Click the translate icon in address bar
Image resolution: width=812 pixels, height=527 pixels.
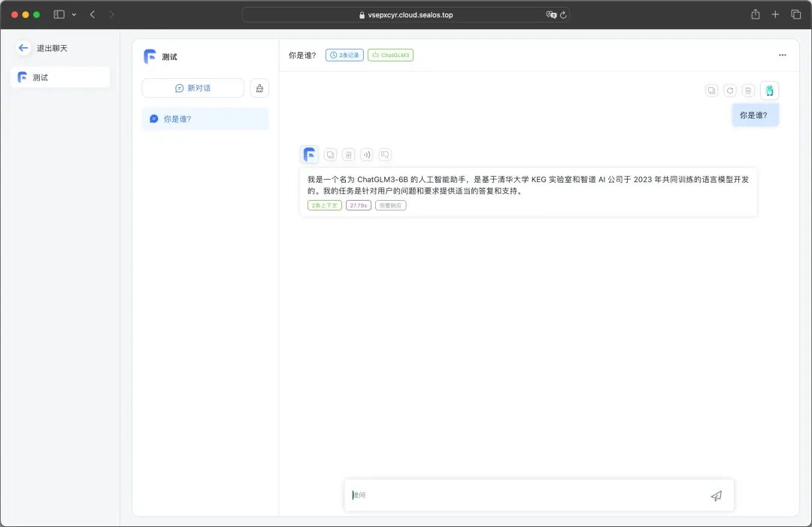pos(551,14)
